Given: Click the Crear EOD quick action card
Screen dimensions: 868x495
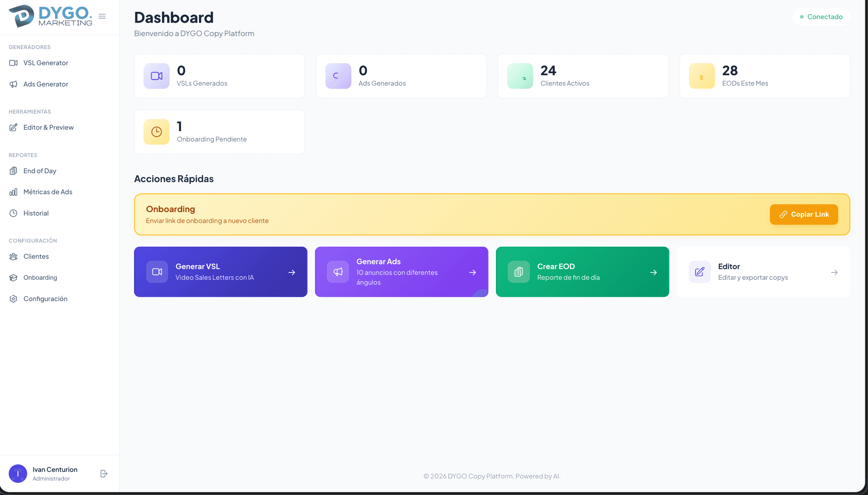Looking at the screenshot, I should (x=582, y=272).
